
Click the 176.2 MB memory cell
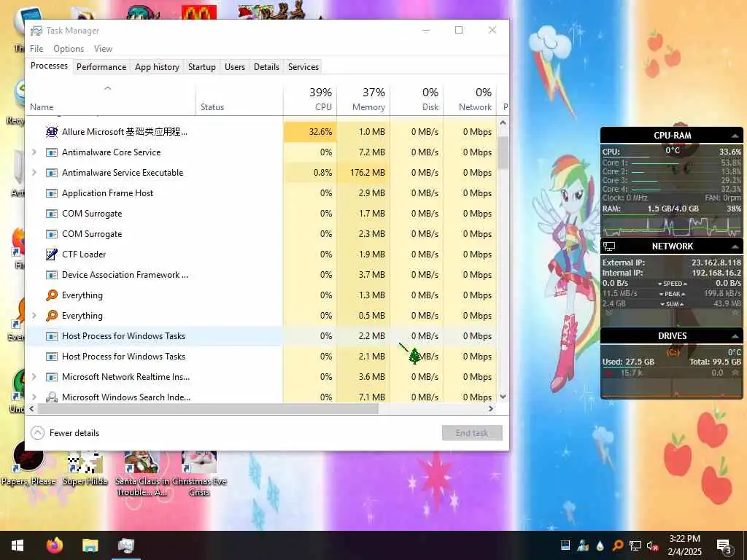363,173
